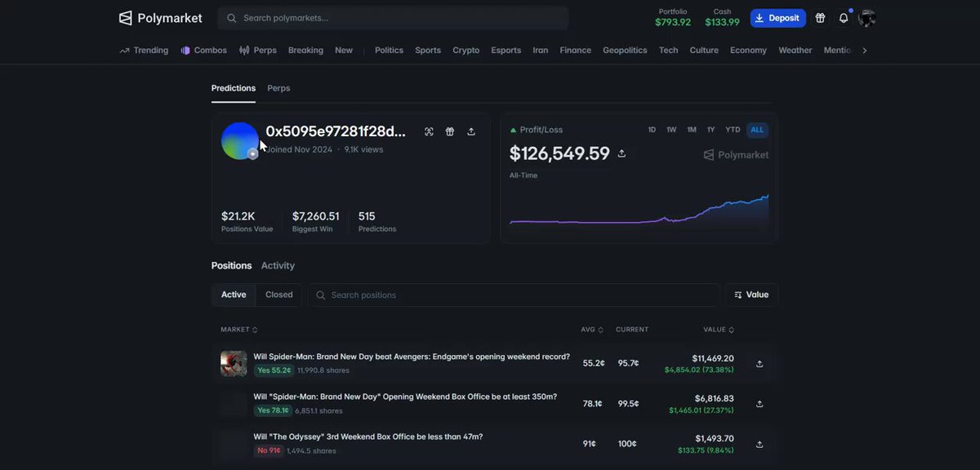Sort by the VALUE column header
The height and width of the screenshot is (470, 980).
[x=719, y=330]
